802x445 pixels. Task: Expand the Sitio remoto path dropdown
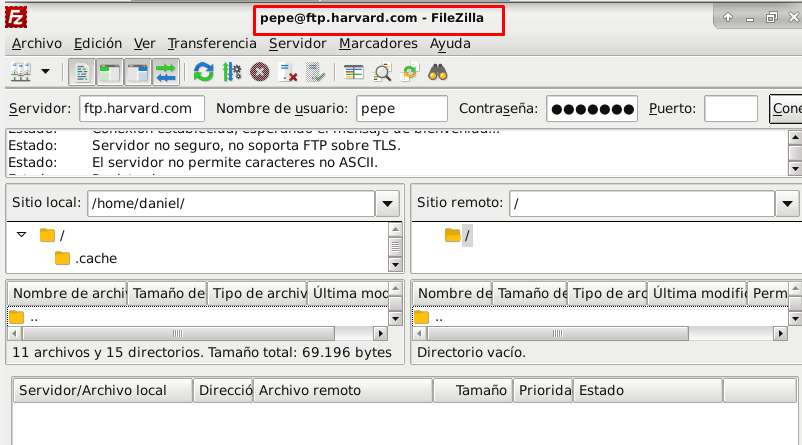[x=787, y=203]
